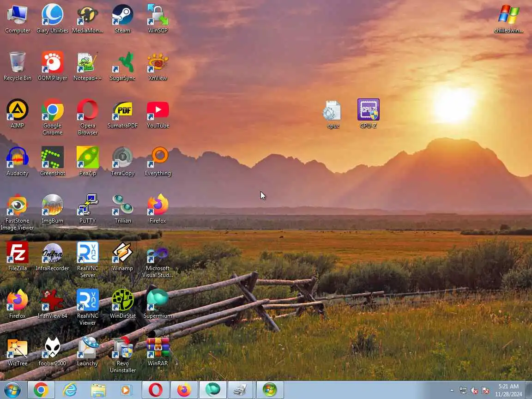Screen dimensions: 532x399
Task: Open the volume speaker tray icon
Action: [x=474, y=391]
